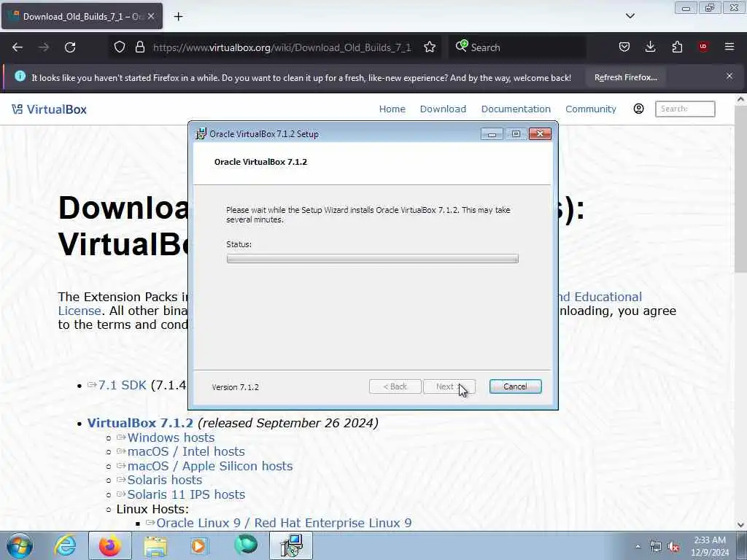Click the muted volume tray icon
This screenshot has height=560, width=747.
pos(673,547)
